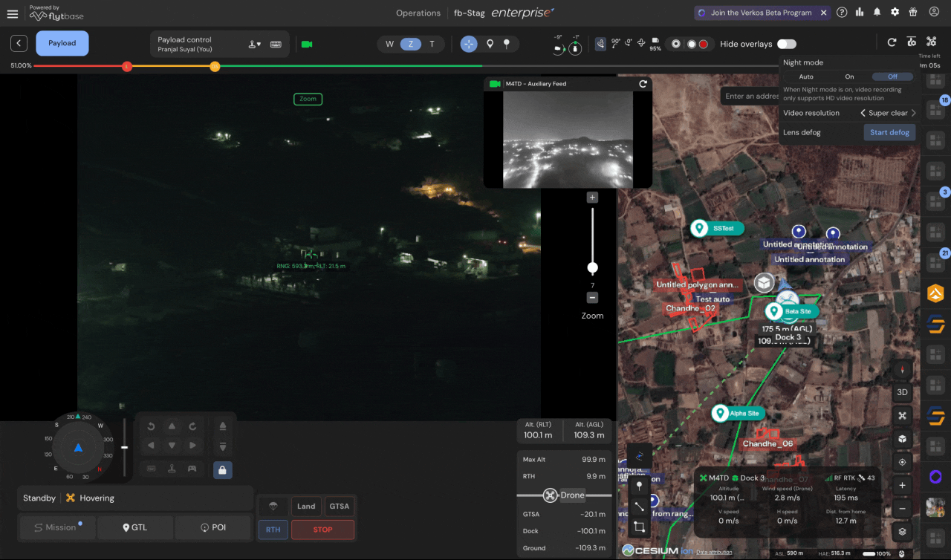Click the map layers stack icon

(902, 532)
